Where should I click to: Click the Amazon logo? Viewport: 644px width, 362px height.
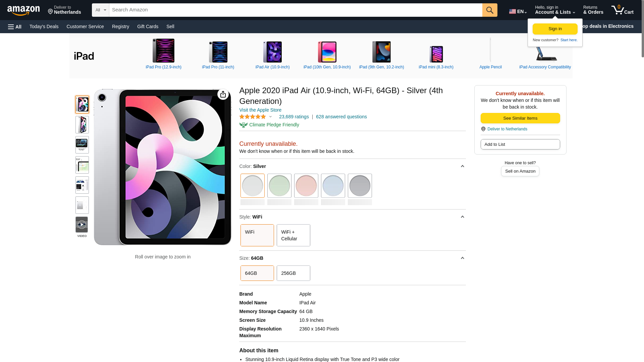pos(23,11)
